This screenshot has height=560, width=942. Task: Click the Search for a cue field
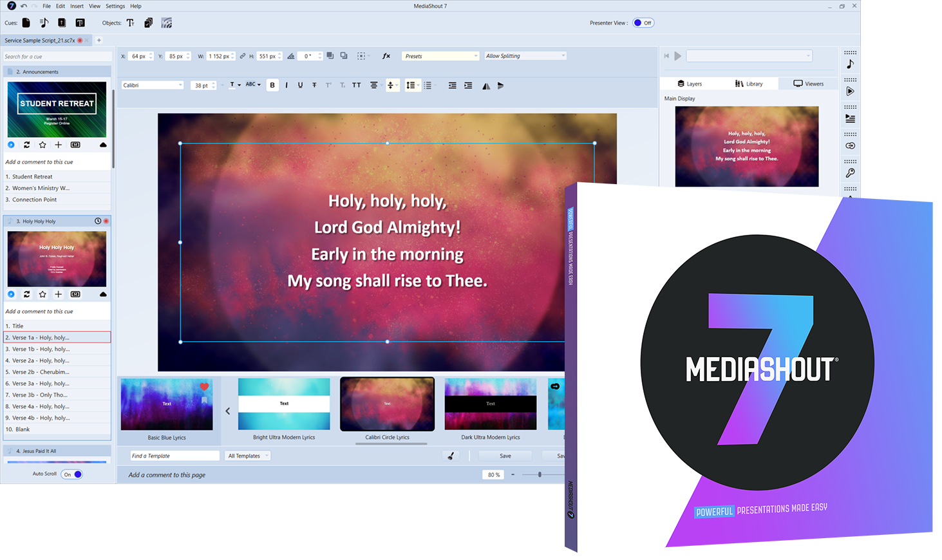pos(57,57)
